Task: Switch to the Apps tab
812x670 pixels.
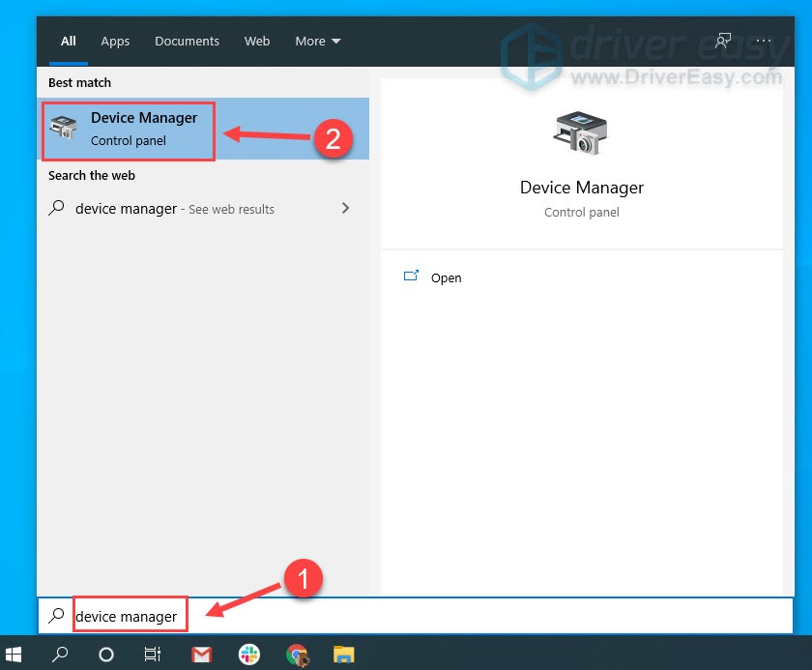Action: tap(115, 41)
